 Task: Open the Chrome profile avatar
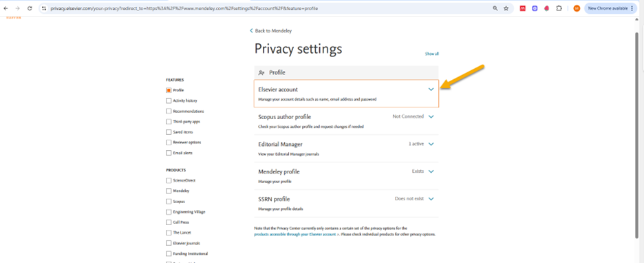(577, 8)
